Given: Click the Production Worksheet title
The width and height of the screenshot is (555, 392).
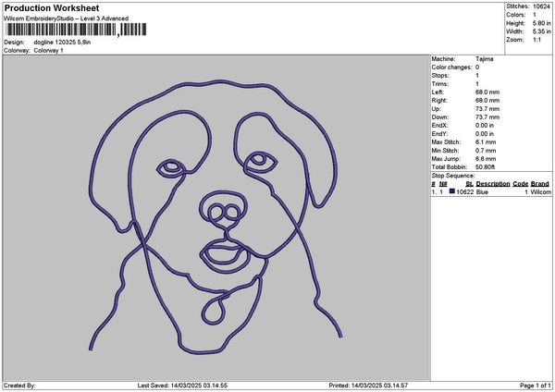Looking at the screenshot, I should point(52,7).
